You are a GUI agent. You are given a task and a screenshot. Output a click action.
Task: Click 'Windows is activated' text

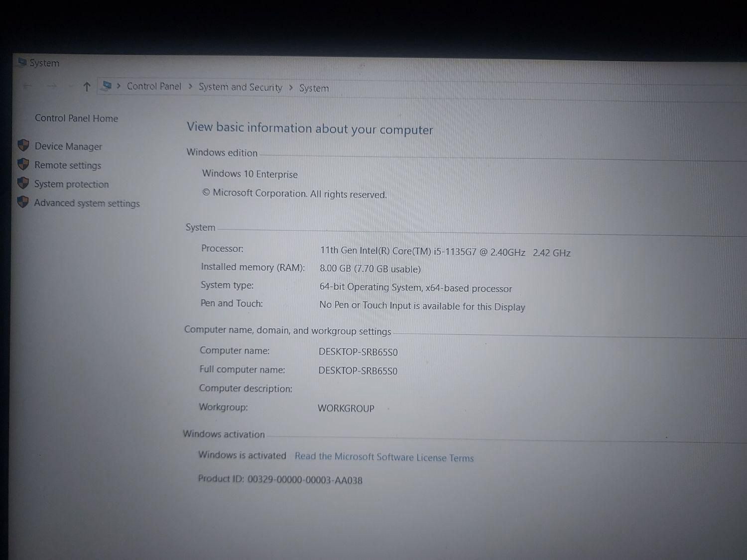[242, 455]
